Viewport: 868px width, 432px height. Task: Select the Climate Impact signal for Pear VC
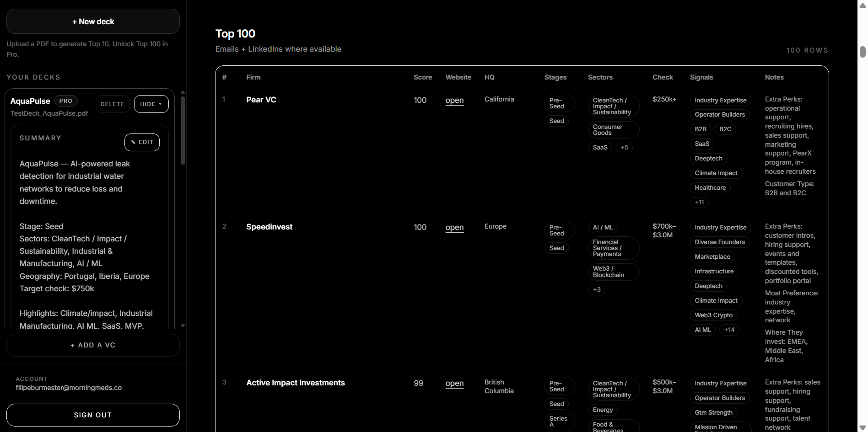(x=716, y=173)
